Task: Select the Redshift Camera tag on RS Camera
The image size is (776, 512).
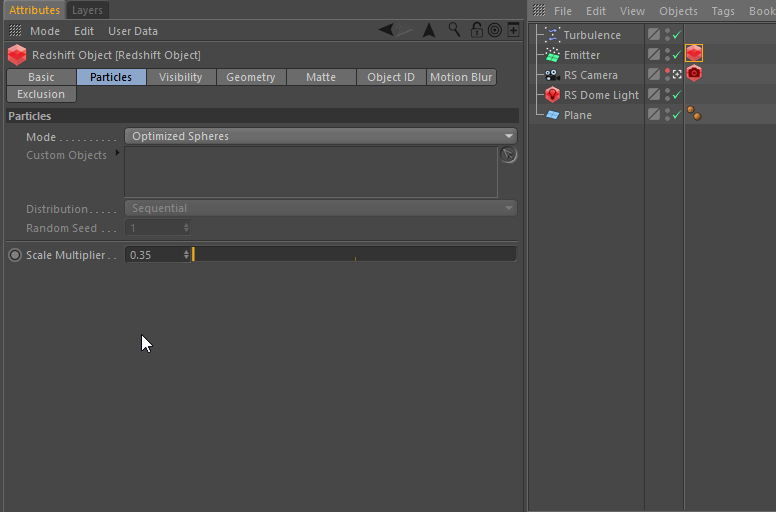Action: click(694, 73)
